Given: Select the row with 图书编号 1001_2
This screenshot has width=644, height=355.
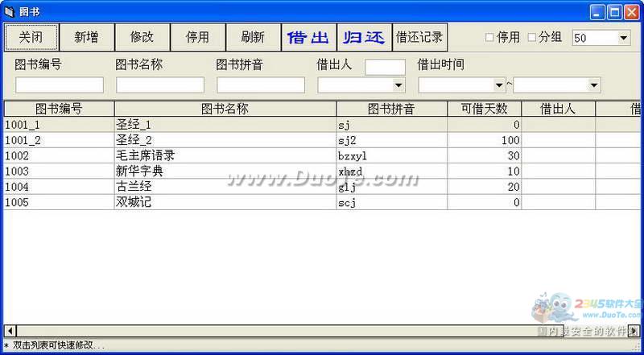Looking at the screenshot, I should [x=322, y=140].
